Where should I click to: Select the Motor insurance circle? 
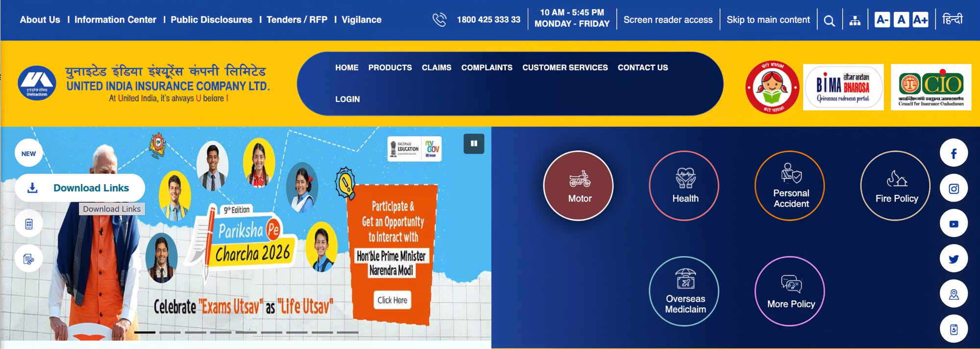[x=579, y=186]
